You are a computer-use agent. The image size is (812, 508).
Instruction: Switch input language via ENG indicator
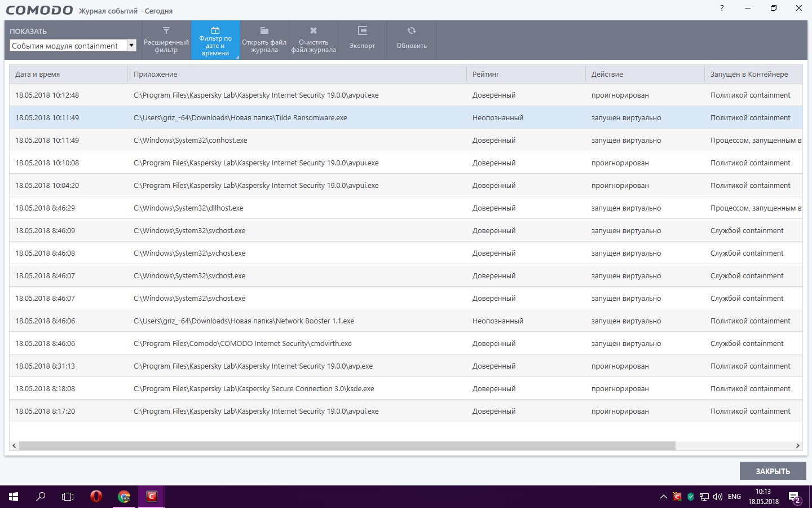tap(734, 497)
